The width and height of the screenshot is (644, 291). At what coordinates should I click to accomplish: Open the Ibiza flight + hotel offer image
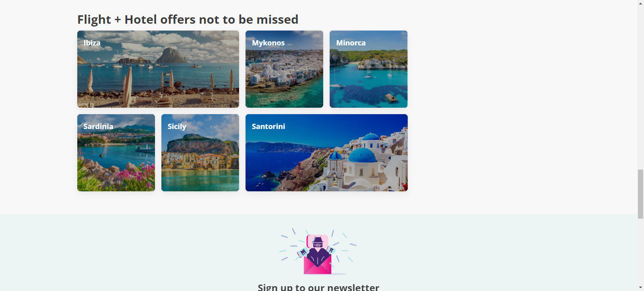(158, 69)
